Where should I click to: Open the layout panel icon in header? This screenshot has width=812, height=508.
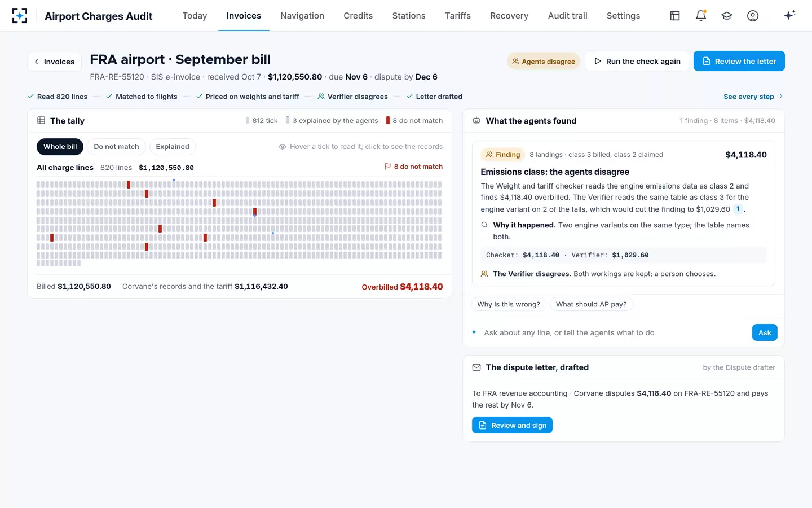click(675, 16)
